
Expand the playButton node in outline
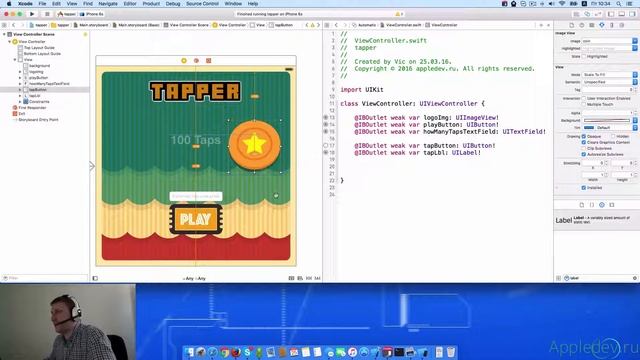click(20, 78)
